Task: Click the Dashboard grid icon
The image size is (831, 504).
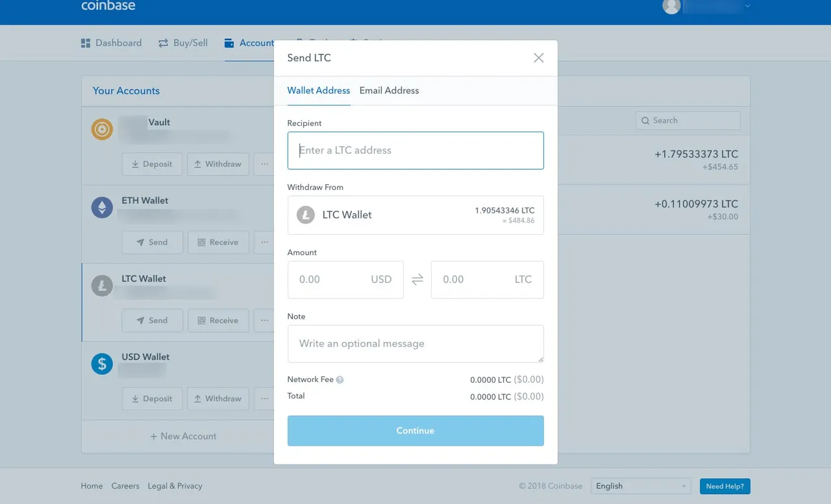Action: [x=85, y=43]
